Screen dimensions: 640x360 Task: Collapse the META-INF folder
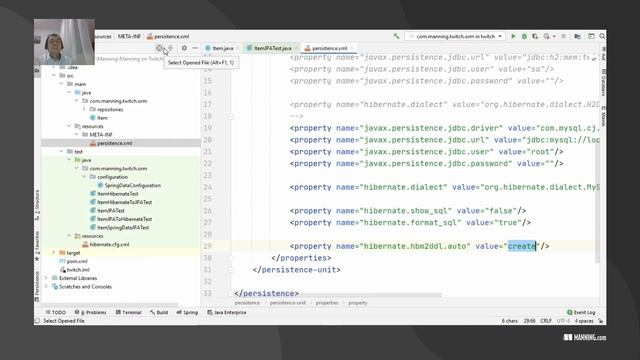(x=76, y=134)
